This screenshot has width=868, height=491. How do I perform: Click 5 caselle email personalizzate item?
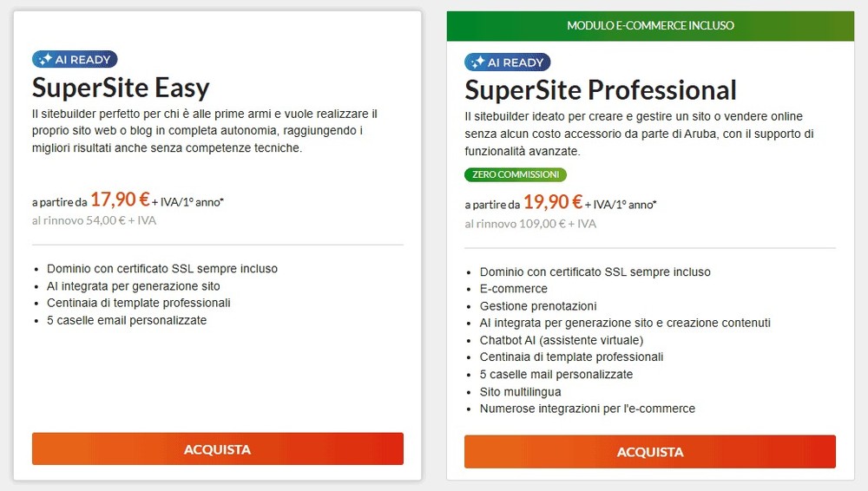(x=127, y=320)
